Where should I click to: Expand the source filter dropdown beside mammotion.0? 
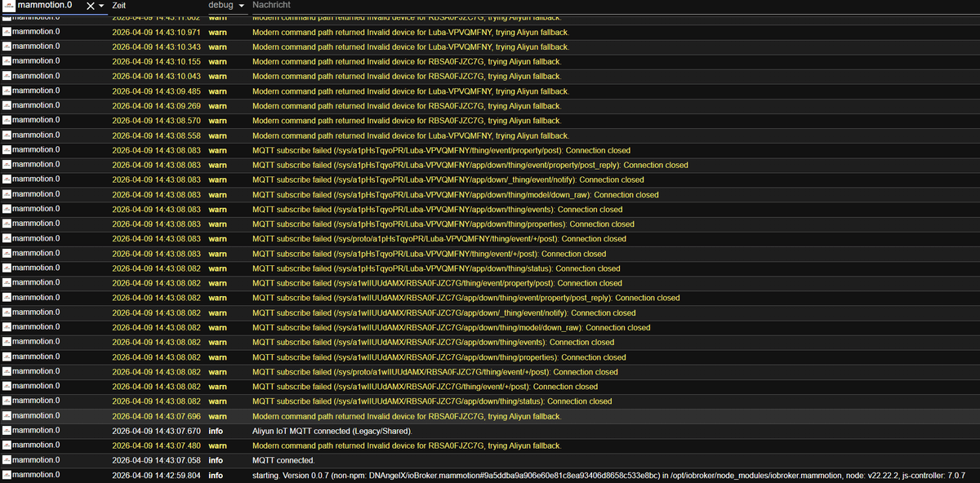click(101, 5)
